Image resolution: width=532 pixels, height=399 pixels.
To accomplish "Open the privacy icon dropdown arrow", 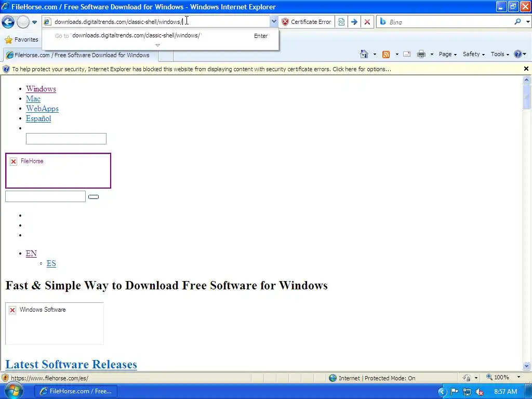I will (476, 378).
